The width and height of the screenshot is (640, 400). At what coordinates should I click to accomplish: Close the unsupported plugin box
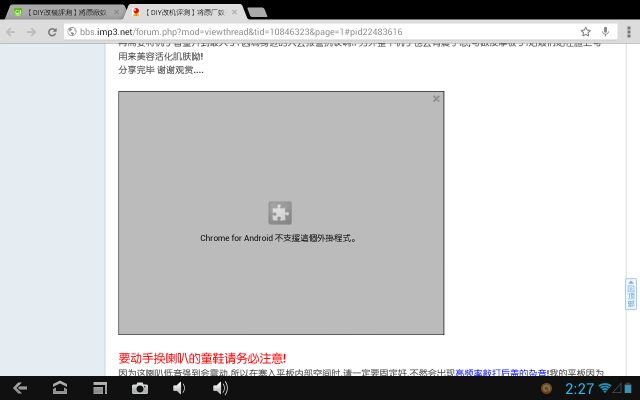tap(436, 99)
